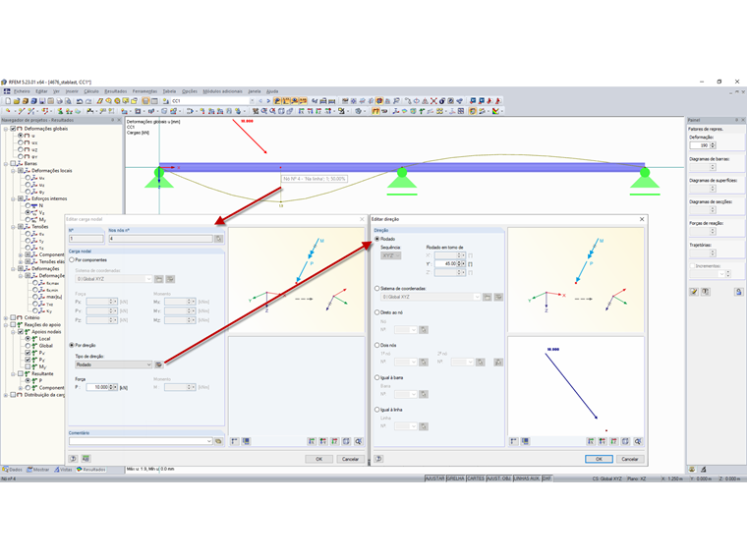Open the Editar menu

[x=41, y=91]
